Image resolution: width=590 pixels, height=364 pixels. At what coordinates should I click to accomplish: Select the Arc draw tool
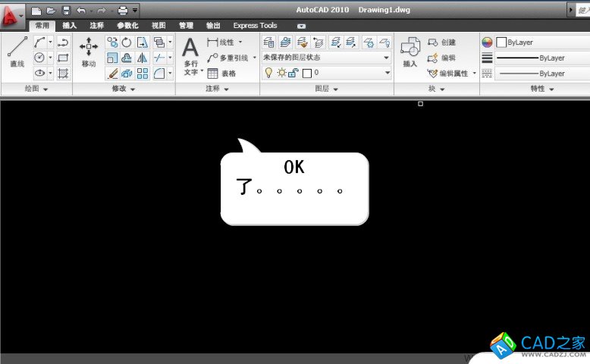click(39, 42)
